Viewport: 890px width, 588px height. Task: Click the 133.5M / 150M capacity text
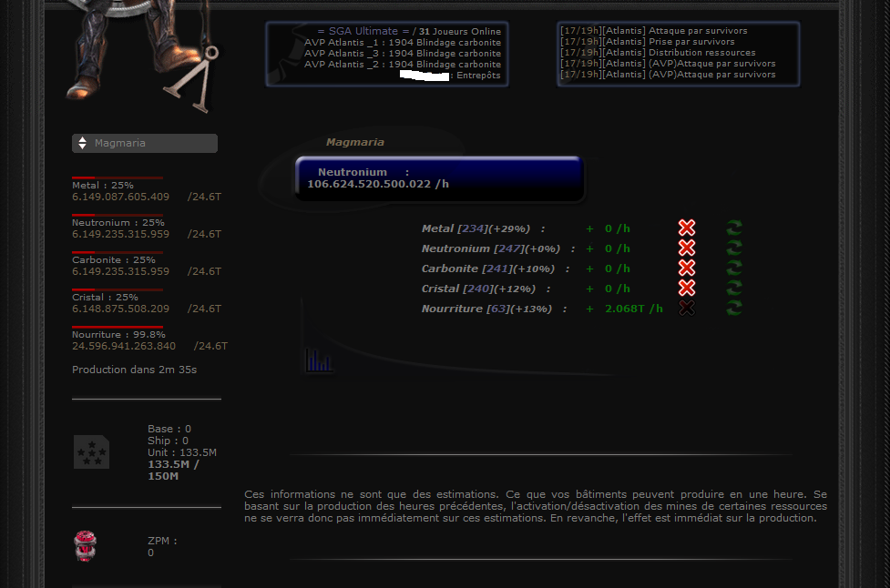[173, 470]
